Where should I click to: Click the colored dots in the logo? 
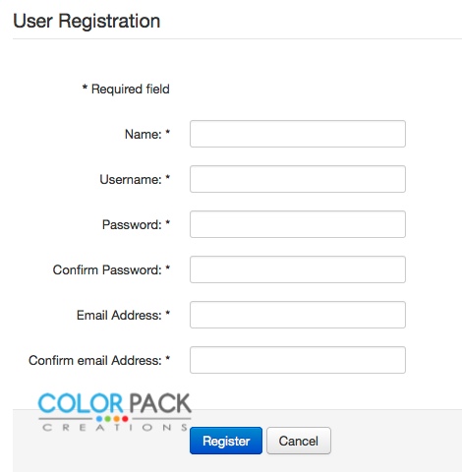(x=112, y=419)
